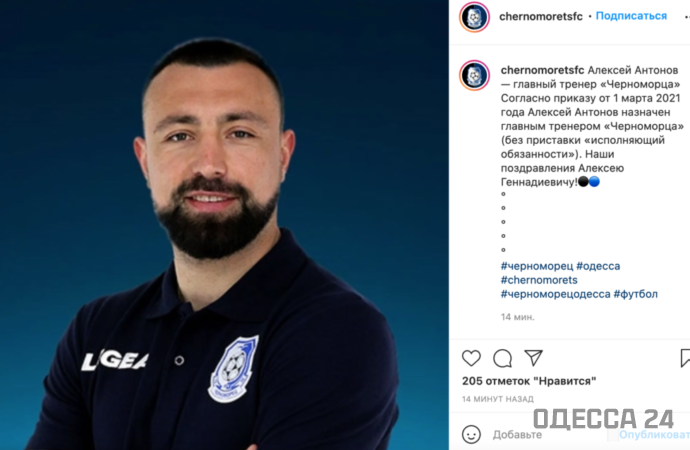
Task: Open hashtag #chernomorets
Action: coord(539,280)
